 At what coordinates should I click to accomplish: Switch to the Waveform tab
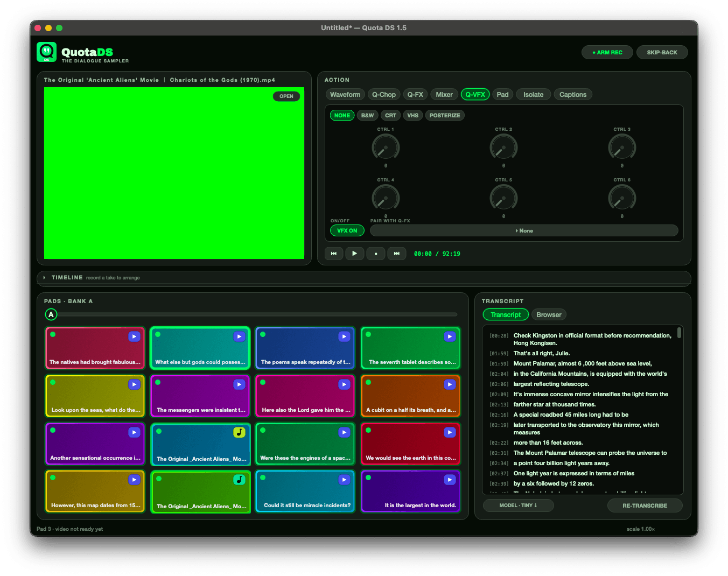[345, 95]
